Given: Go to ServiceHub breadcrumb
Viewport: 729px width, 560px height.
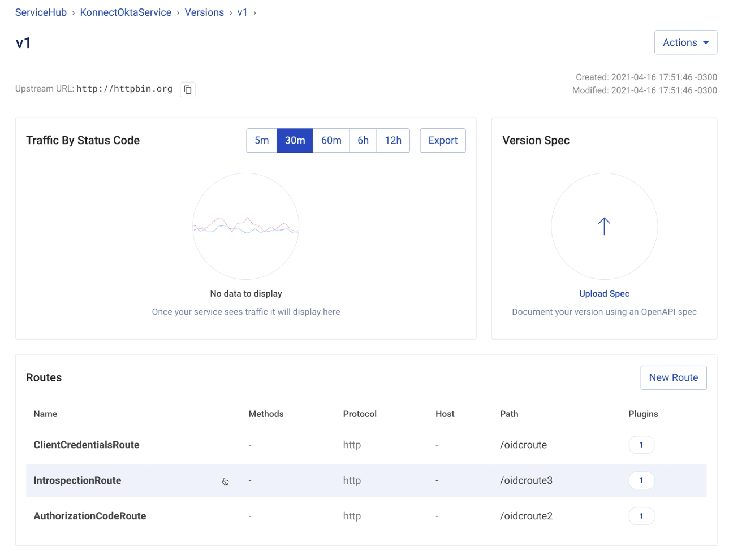Looking at the screenshot, I should click(x=41, y=12).
